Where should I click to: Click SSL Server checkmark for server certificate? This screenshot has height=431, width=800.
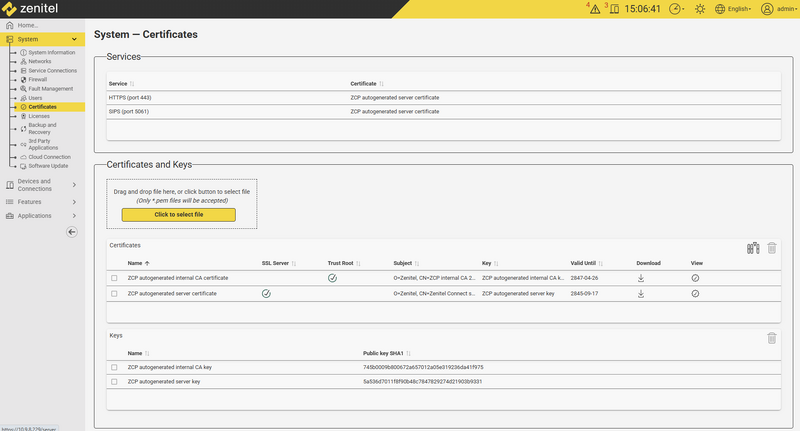tap(266, 294)
